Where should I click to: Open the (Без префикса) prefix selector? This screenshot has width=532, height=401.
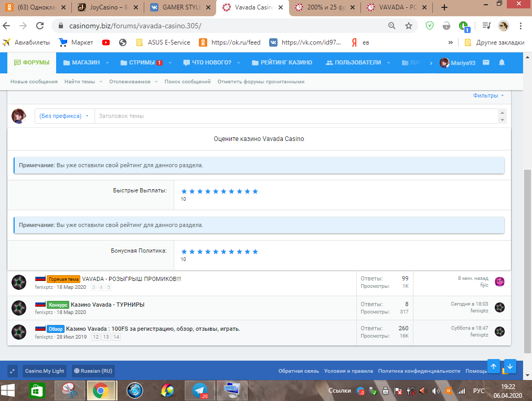coord(65,116)
